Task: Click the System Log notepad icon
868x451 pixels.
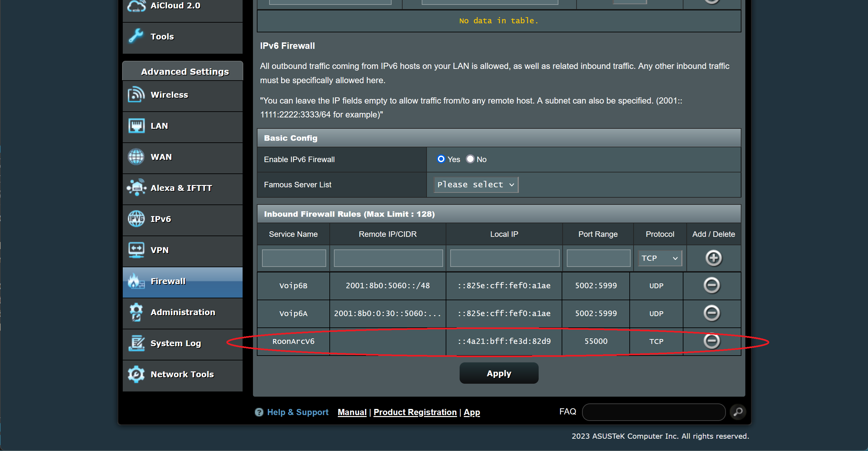Action: (x=136, y=343)
